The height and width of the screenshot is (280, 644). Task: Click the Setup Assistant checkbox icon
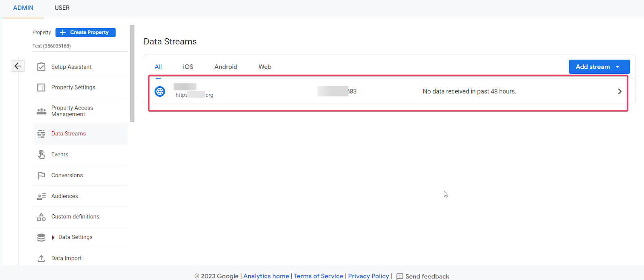41,67
